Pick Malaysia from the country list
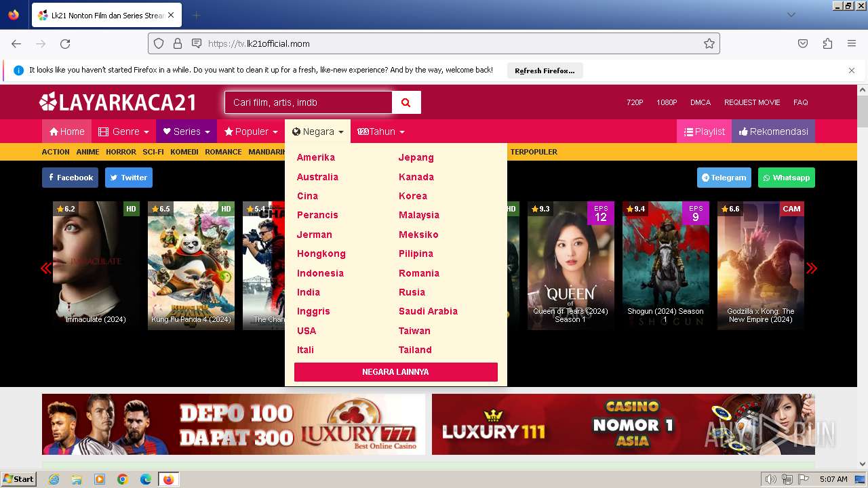This screenshot has width=868, height=488. [419, 215]
